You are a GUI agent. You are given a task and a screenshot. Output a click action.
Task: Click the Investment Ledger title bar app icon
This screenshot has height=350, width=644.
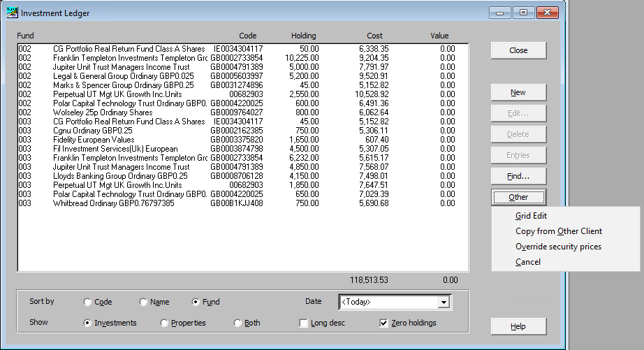click(13, 13)
